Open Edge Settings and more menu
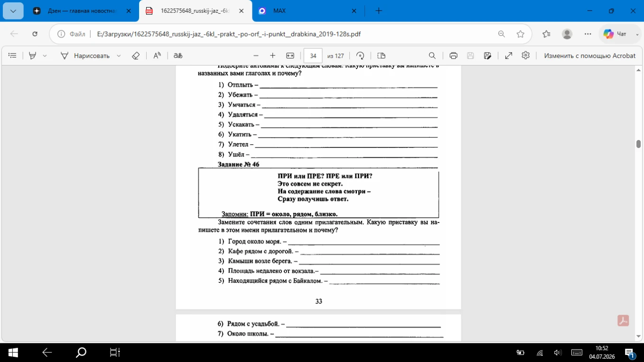The width and height of the screenshot is (644, 362). tap(588, 34)
